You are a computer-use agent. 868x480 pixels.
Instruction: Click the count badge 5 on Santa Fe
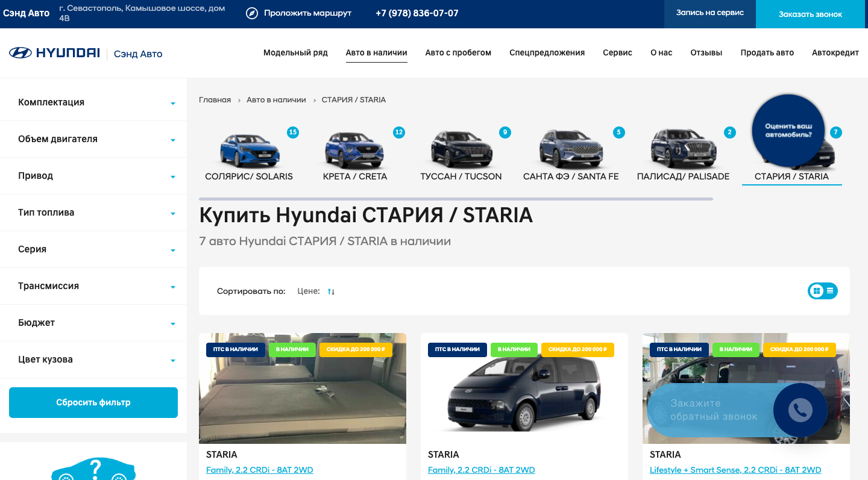pos(619,132)
